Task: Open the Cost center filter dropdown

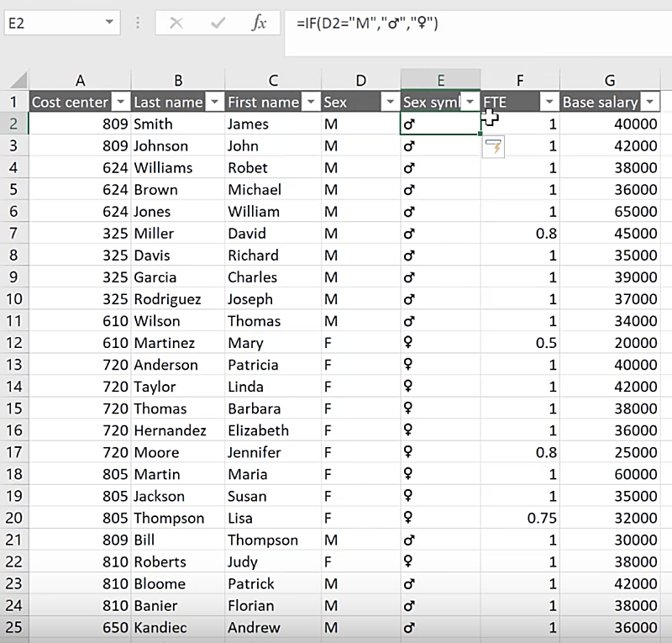Action: [x=121, y=102]
